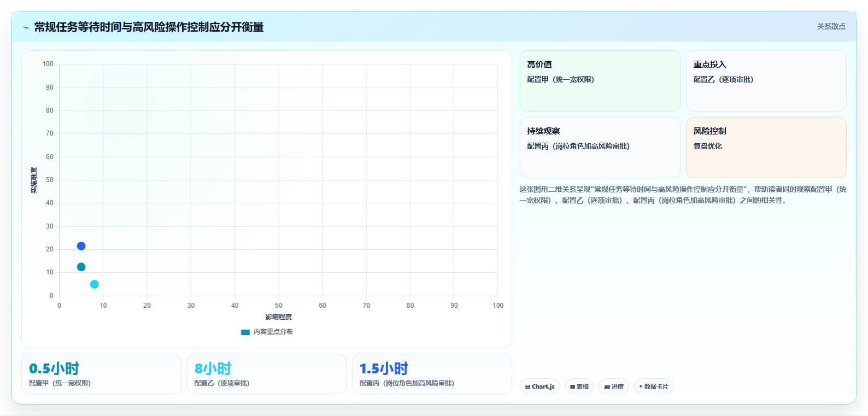The height and width of the screenshot is (416, 868).
Task: Click the Chart.js tag
Action: click(540, 386)
